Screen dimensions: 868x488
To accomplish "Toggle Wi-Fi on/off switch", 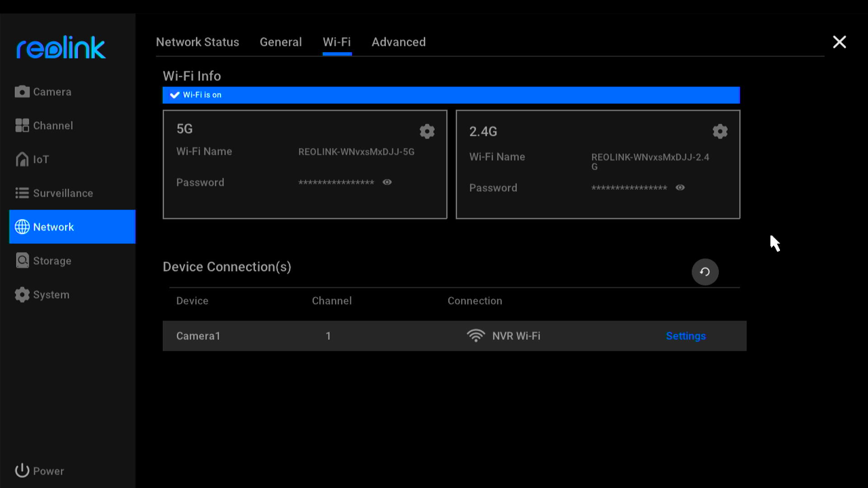I will click(x=175, y=95).
